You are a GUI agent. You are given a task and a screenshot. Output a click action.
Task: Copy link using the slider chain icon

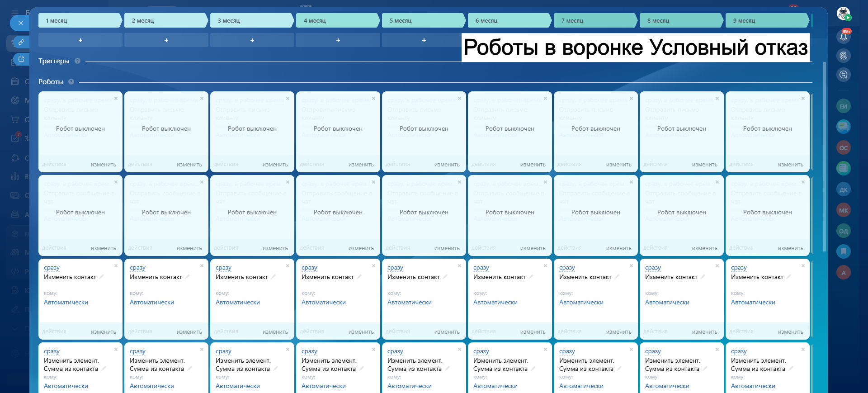click(x=21, y=42)
